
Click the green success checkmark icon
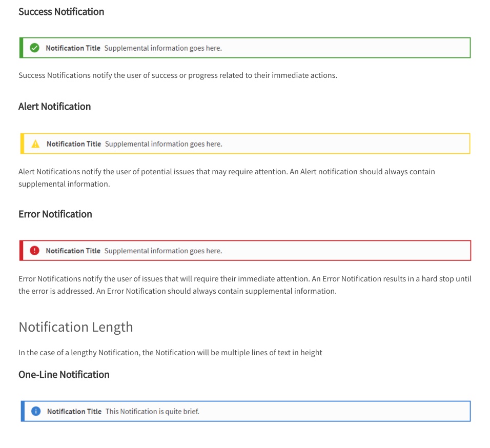(34, 48)
